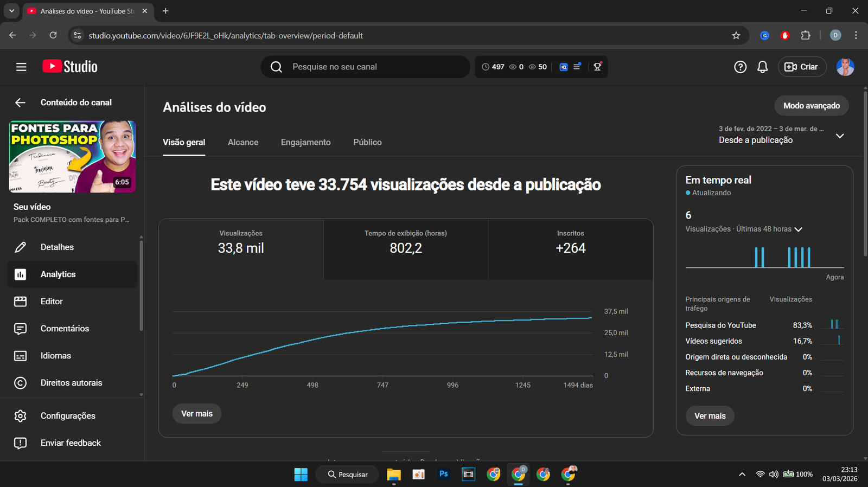This screenshot has width=868, height=487.
Task: Open the help question mark icon
Action: (740, 67)
